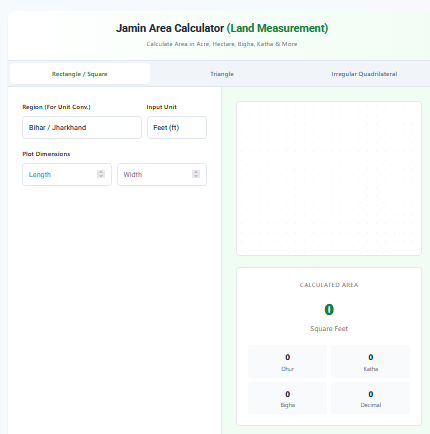The width and height of the screenshot is (430, 434).
Task: Increase Width value with up stepper arrow
Action: pos(196,172)
